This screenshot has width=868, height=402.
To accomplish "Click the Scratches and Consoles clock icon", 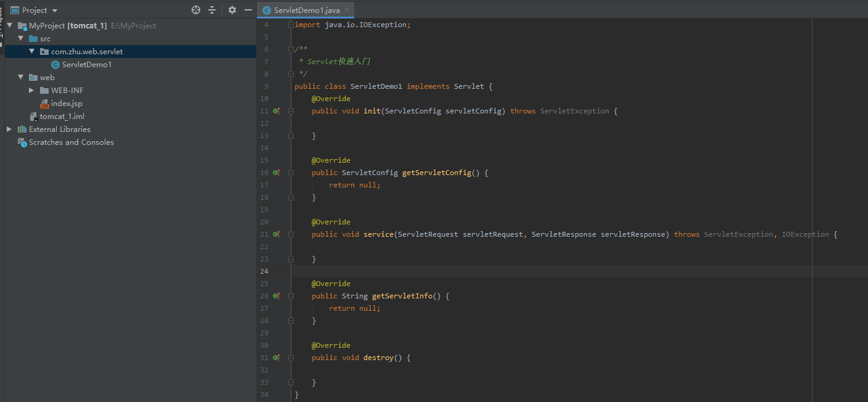I will [x=22, y=142].
